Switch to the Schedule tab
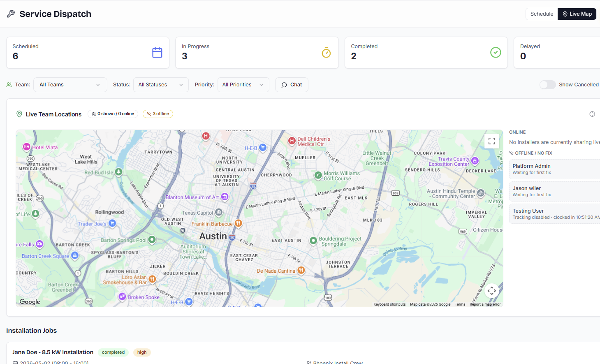600x364 pixels. [x=542, y=14]
